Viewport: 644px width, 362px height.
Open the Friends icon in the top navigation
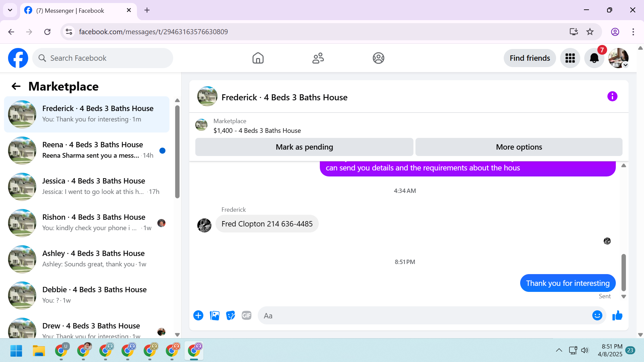point(318,58)
